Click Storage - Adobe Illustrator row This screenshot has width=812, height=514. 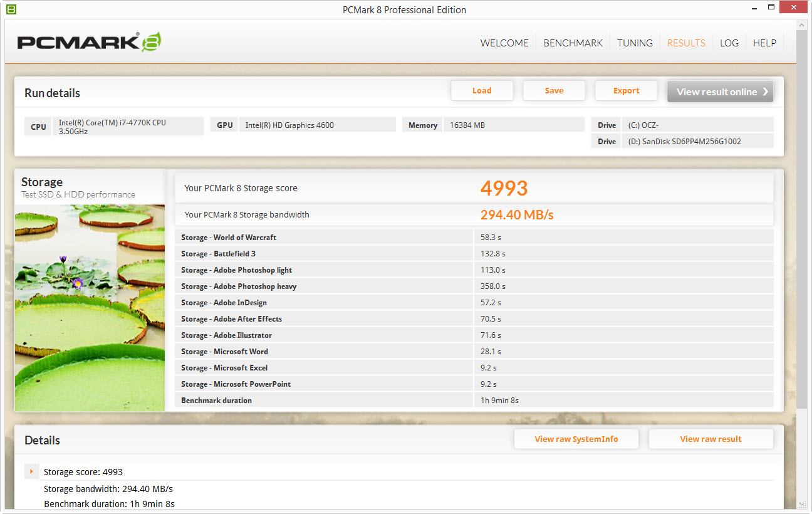point(474,335)
